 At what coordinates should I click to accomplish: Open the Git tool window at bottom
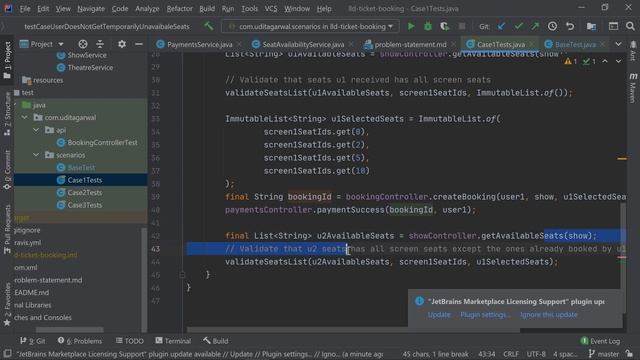pyautogui.click(x=33, y=341)
